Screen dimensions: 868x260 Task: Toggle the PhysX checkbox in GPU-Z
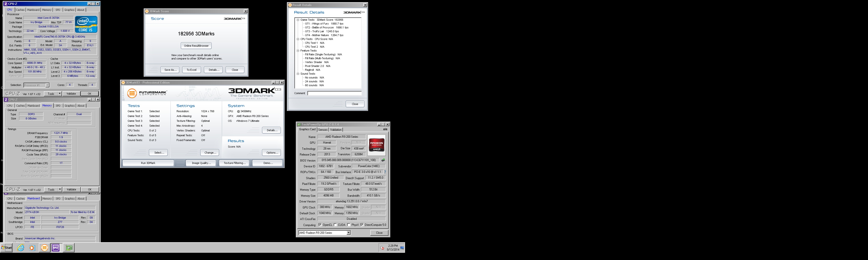point(349,225)
